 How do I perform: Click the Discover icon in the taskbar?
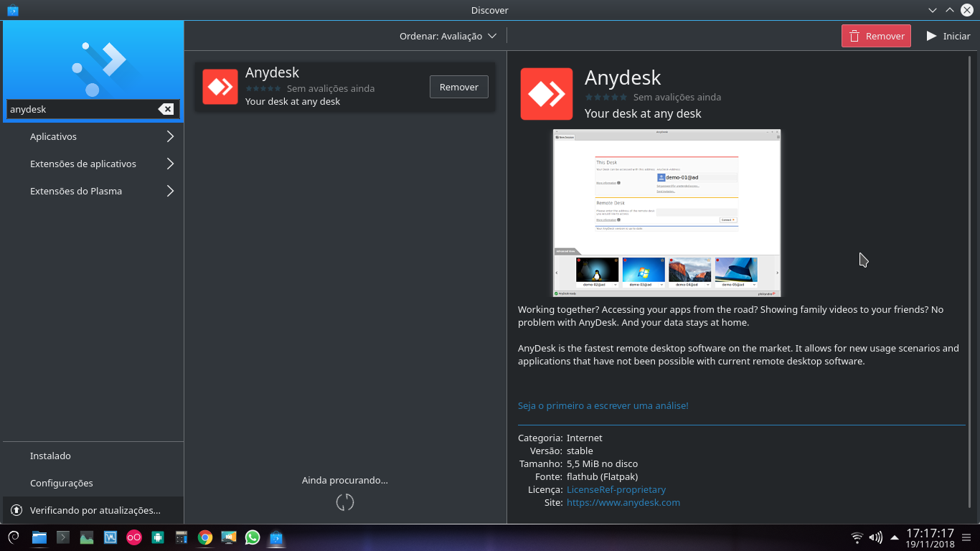[x=276, y=537]
